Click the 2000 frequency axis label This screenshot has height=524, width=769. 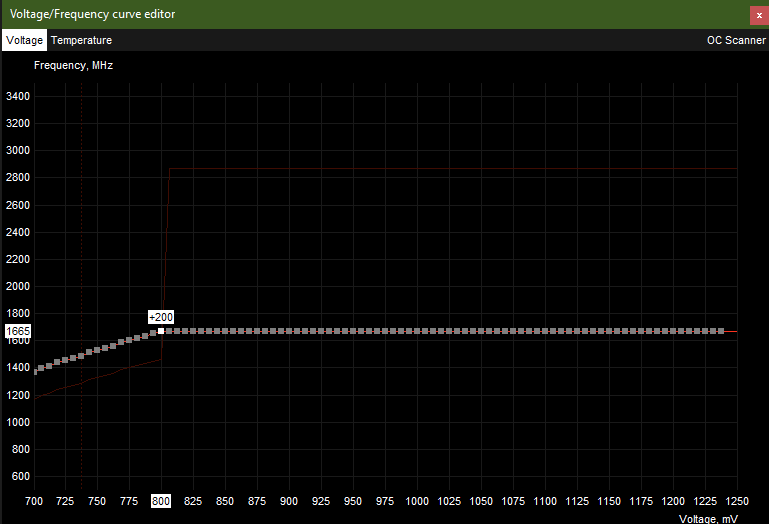18,286
